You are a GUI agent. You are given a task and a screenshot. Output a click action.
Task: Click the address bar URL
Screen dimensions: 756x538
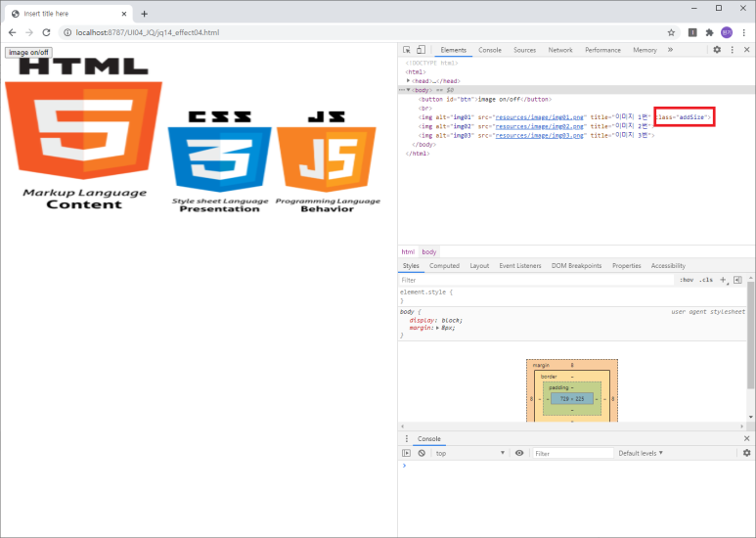coord(148,32)
